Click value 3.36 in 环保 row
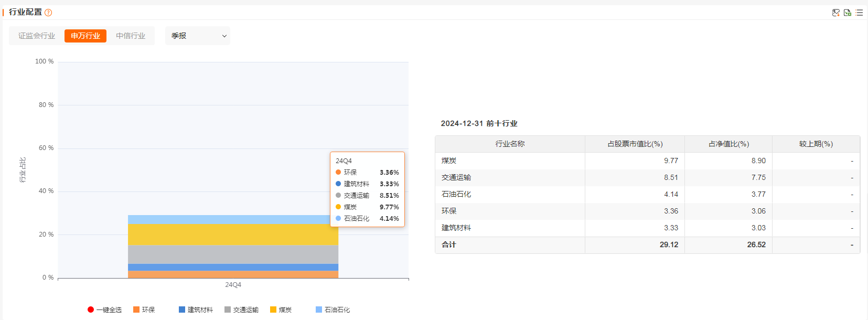868x320 pixels. click(671, 211)
